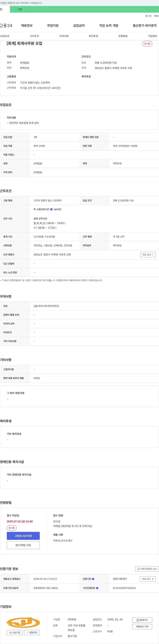Open the 취업지원 main menu

53,26
